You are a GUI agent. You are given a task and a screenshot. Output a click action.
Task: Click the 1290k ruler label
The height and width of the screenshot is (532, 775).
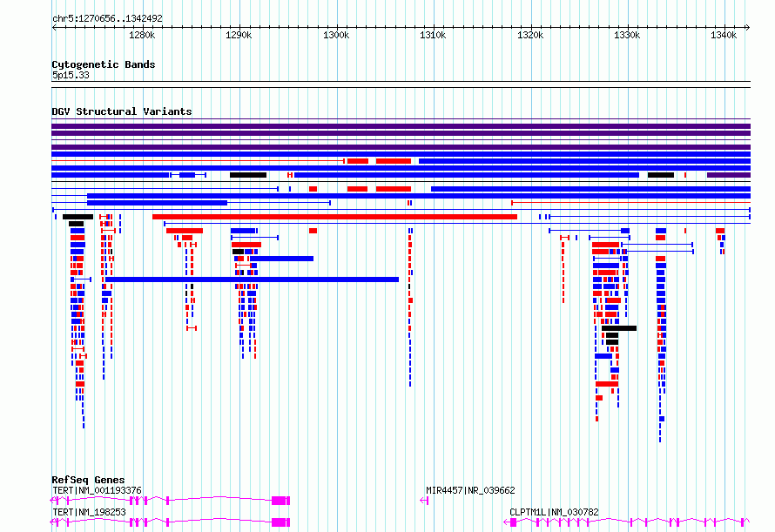[239, 35]
